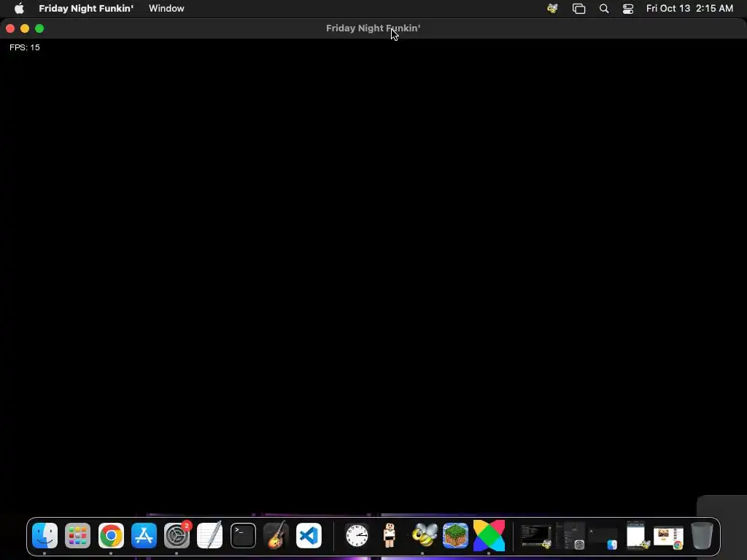Click the FPS: 15 counter text

click(x=25, y=47)
